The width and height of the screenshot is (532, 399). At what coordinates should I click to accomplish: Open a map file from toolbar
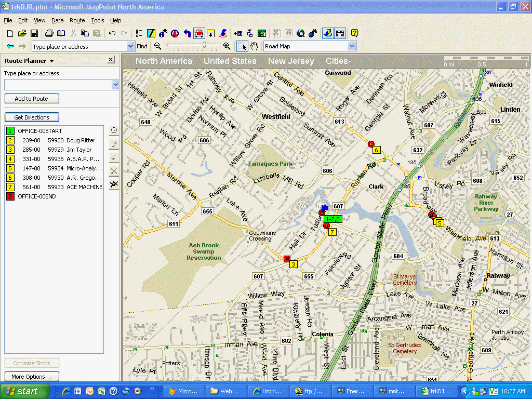click(x=22, y=33)
